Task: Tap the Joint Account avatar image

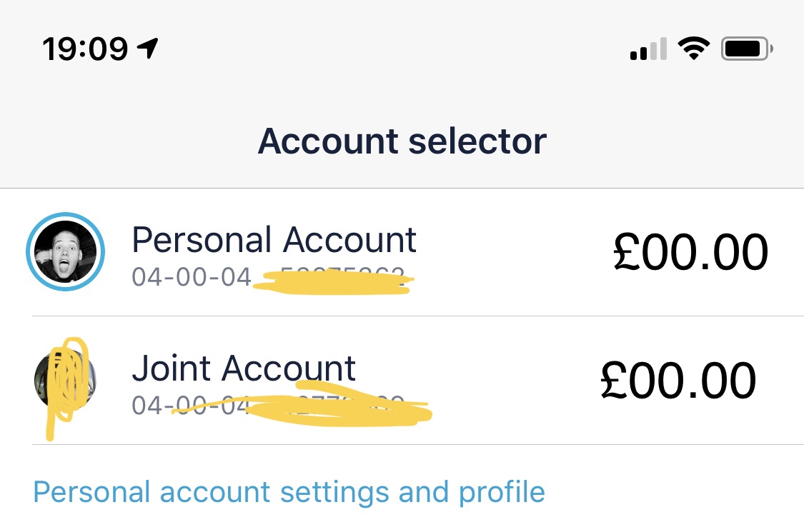Action: point(65,380)
